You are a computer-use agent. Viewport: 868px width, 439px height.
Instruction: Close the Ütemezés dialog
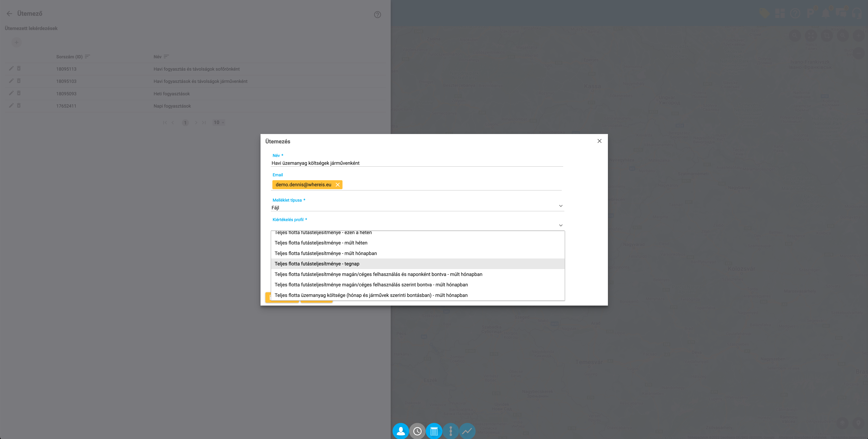[599, 141]
